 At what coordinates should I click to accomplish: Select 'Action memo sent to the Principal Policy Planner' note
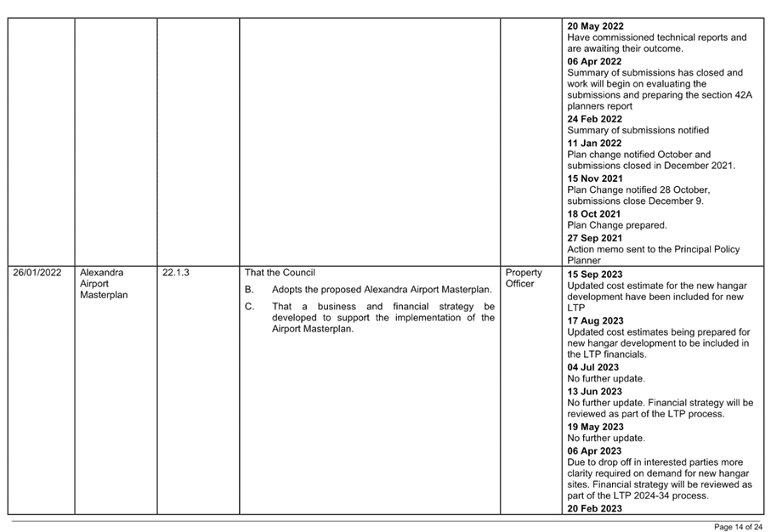pyautogui.click(x=653, y=255)
